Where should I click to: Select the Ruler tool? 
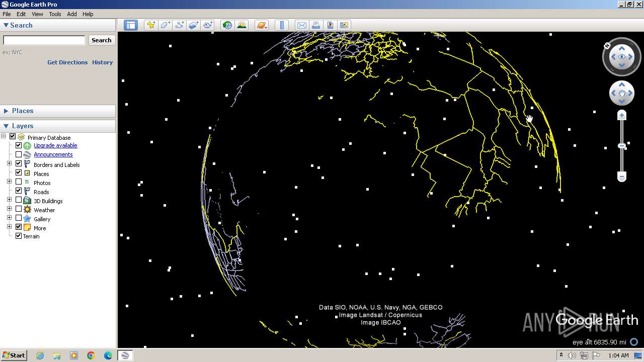click(282, 25)
